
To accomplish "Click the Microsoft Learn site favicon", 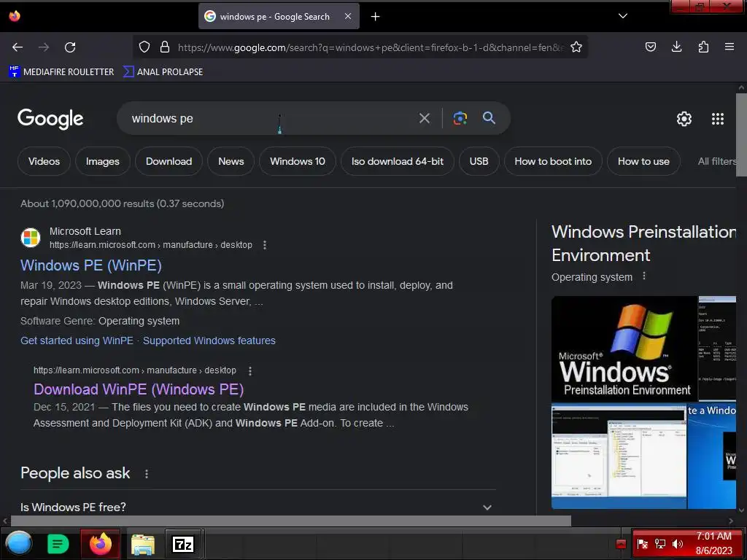I will point(31,238).
